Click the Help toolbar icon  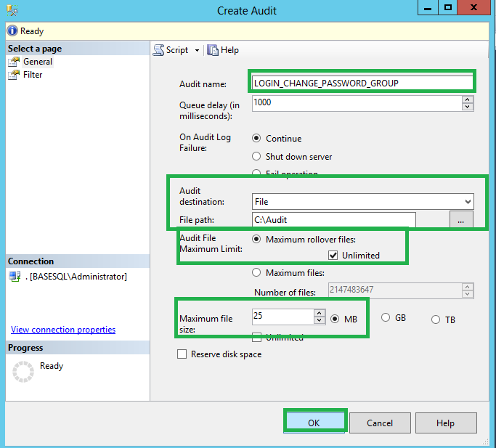point(213,50)
